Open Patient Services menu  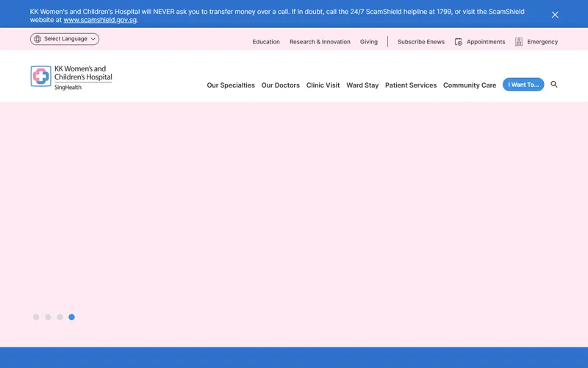[411, 85]
